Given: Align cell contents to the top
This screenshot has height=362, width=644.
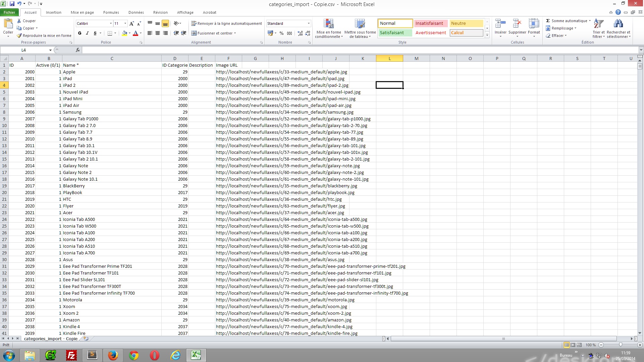Looking at the screenshot, I should tap(150, 23).
